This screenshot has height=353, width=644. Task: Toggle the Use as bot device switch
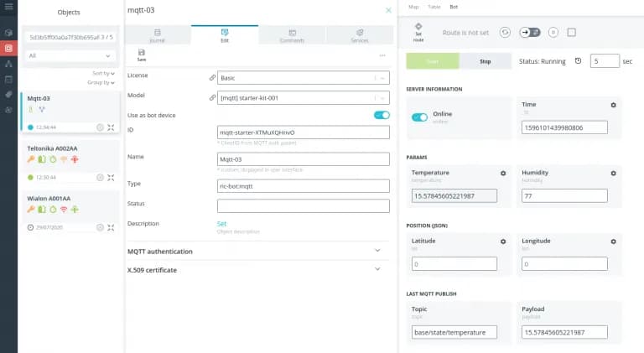[x=382, y=115]
